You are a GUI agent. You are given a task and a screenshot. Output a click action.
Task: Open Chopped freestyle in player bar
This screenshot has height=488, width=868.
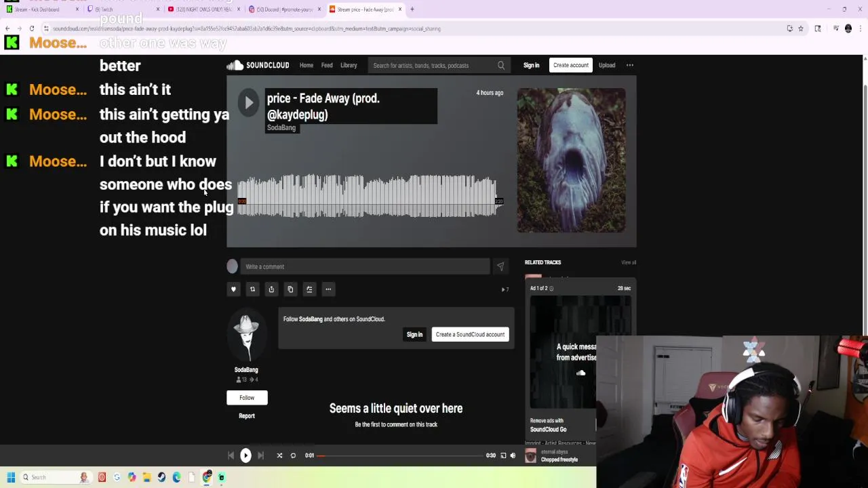[x=559, y=460]
